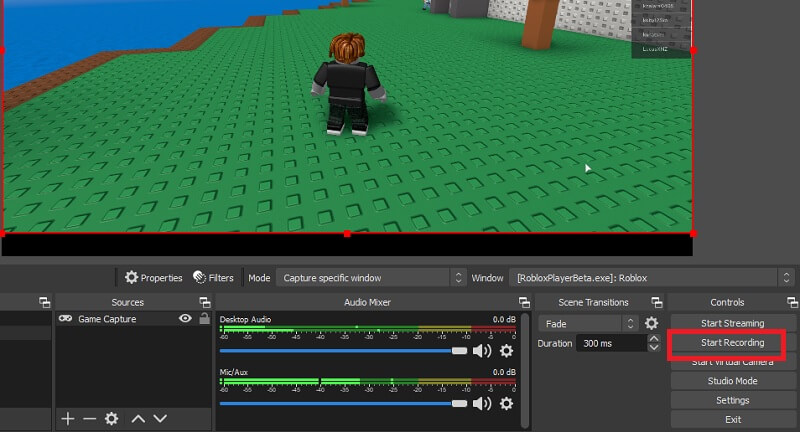Click the bottom-center red resize handle

tap(347, 234)
